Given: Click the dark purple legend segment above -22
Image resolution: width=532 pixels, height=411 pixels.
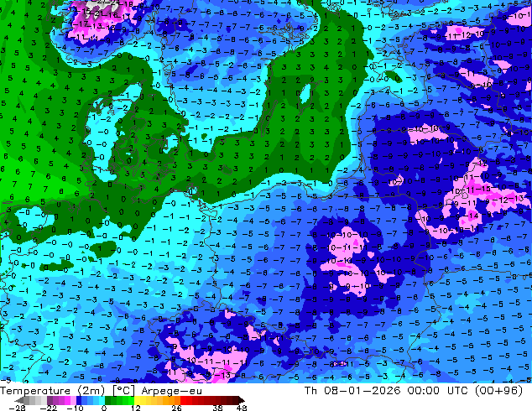Looking at the screenshot, I should tap(50, 400).
